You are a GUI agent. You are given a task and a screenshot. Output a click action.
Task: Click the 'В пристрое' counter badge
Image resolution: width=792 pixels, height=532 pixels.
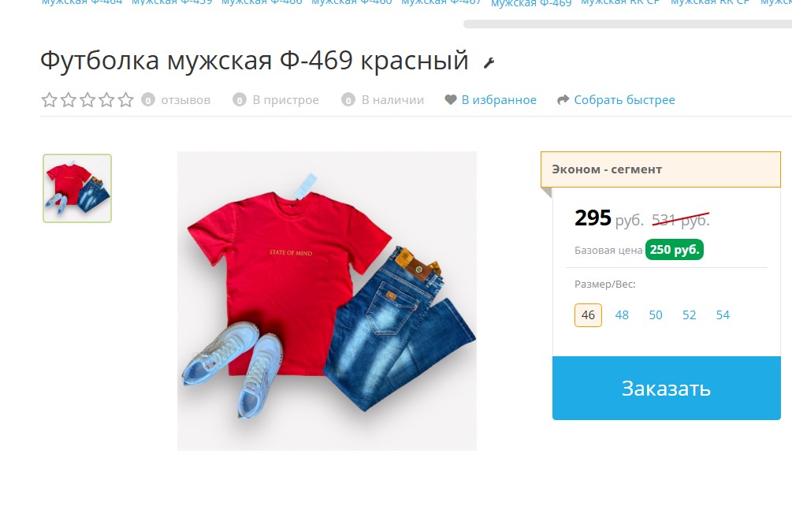[x=240, y=100]
